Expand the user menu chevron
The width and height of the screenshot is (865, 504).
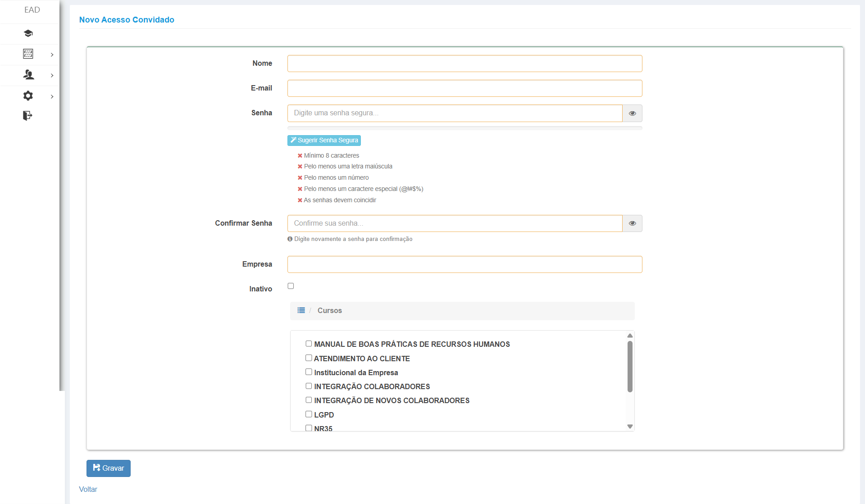52,75
